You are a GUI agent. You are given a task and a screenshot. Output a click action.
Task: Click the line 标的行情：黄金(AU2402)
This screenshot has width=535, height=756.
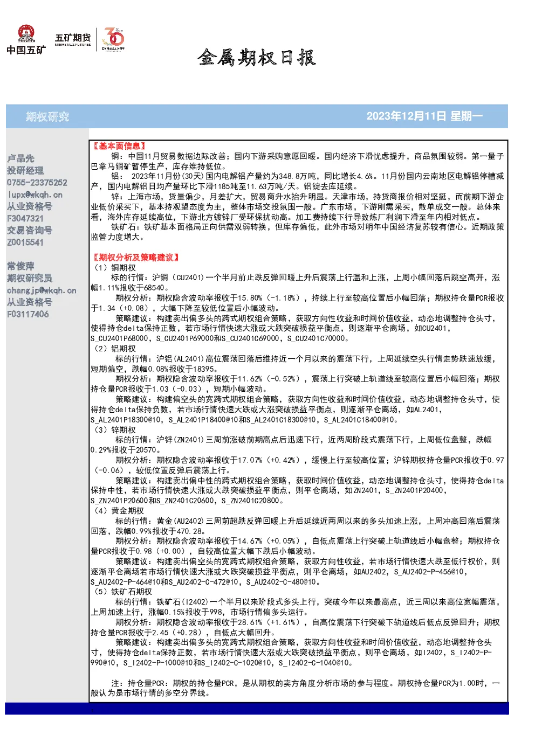click(x=296, y=526)
